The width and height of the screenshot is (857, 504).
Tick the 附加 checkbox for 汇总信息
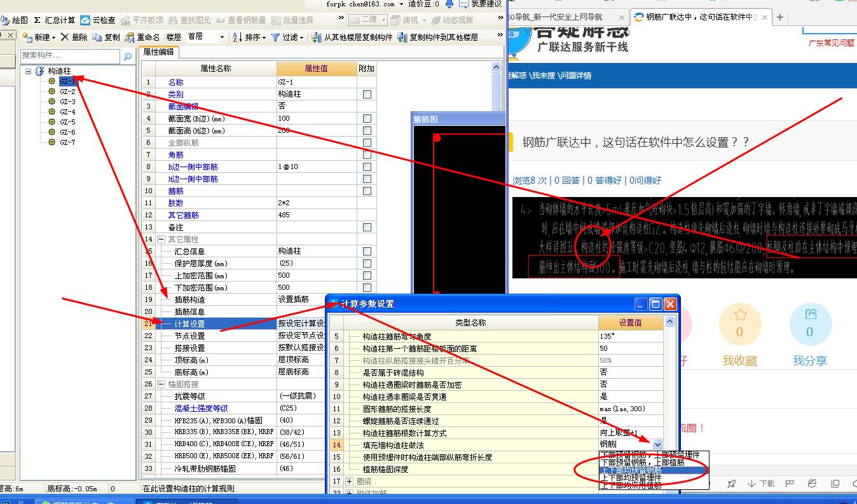pos(367,251)
